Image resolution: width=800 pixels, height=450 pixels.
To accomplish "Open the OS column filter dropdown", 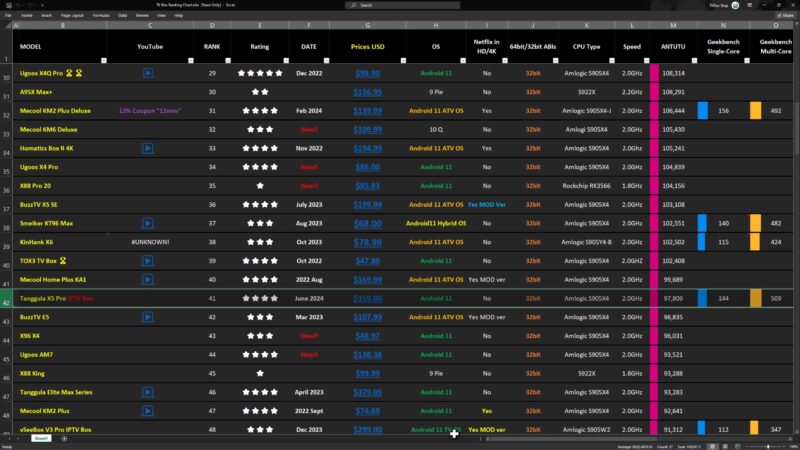I will coord(463,60).
